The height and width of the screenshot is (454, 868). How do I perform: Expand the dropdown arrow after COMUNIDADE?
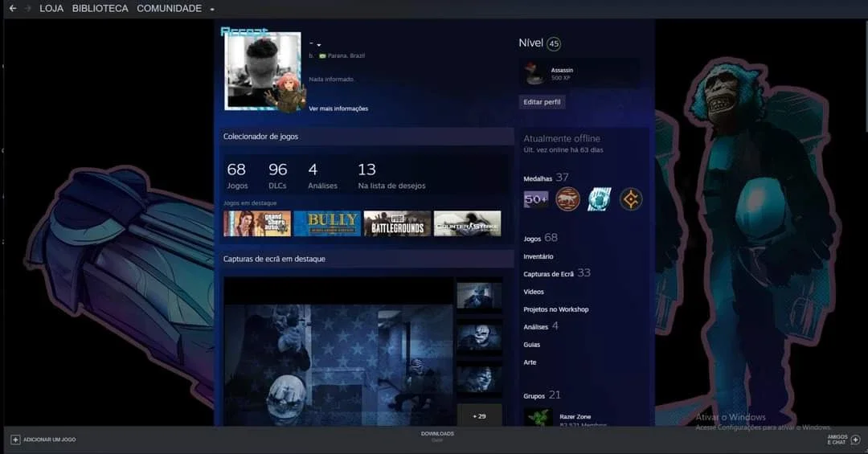212,10
